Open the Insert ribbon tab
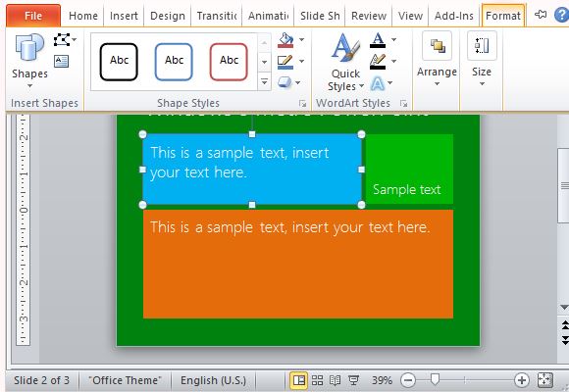569x392 pixels. [x=124, y=16]
